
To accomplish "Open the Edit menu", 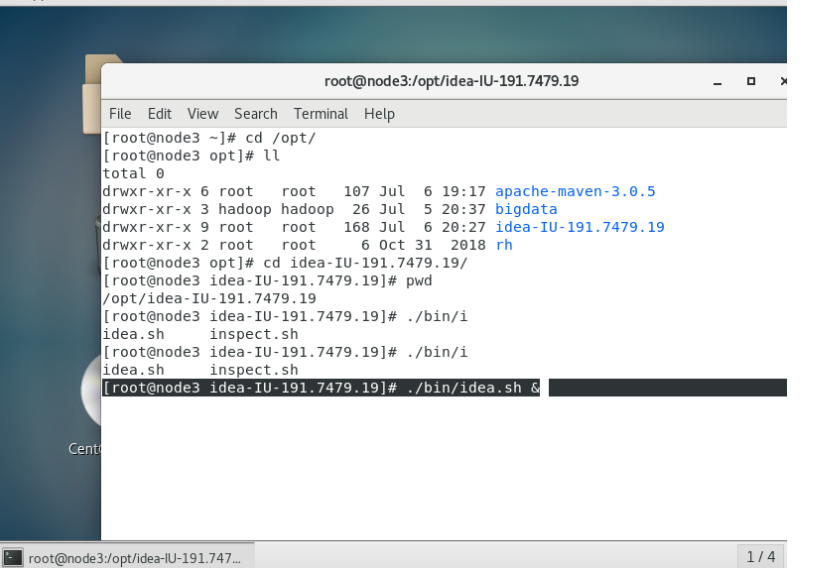I will click(x=160, y=114).
